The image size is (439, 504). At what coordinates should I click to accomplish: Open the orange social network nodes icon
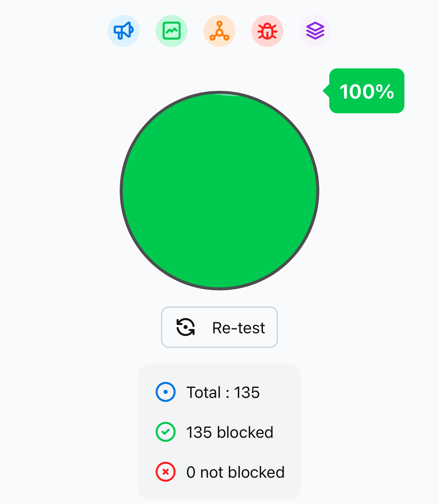[x=219, y=31]
